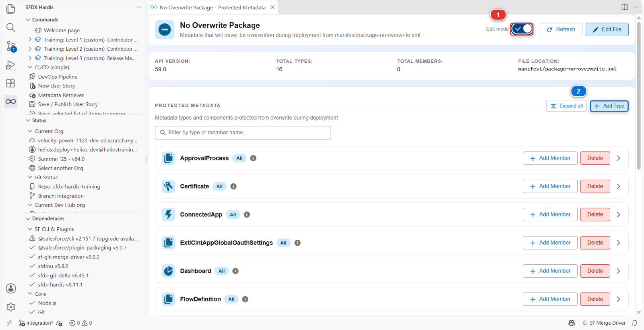Open editor more actions ellipsis menu
The width and height of the screenshot is (644, 330).
coord(636,7)
